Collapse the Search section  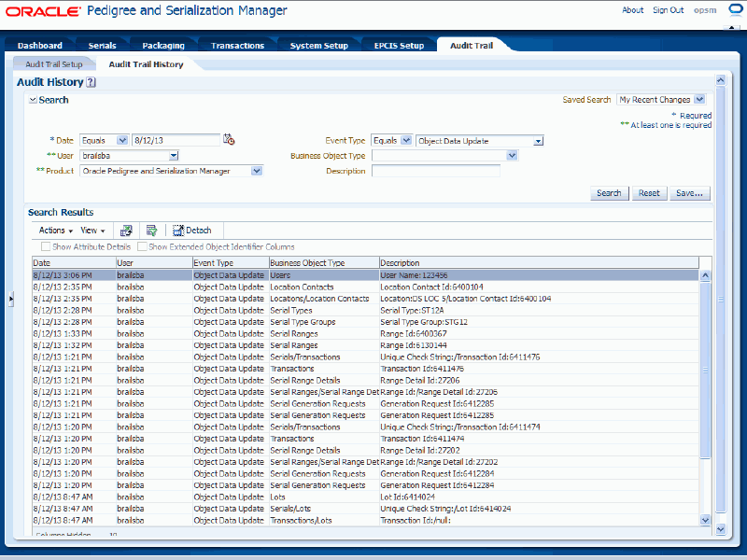33,100
